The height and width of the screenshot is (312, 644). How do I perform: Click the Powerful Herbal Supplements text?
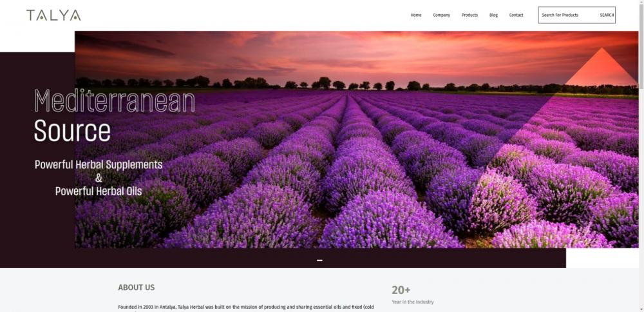pyautogui.click(x=99, y=165)
